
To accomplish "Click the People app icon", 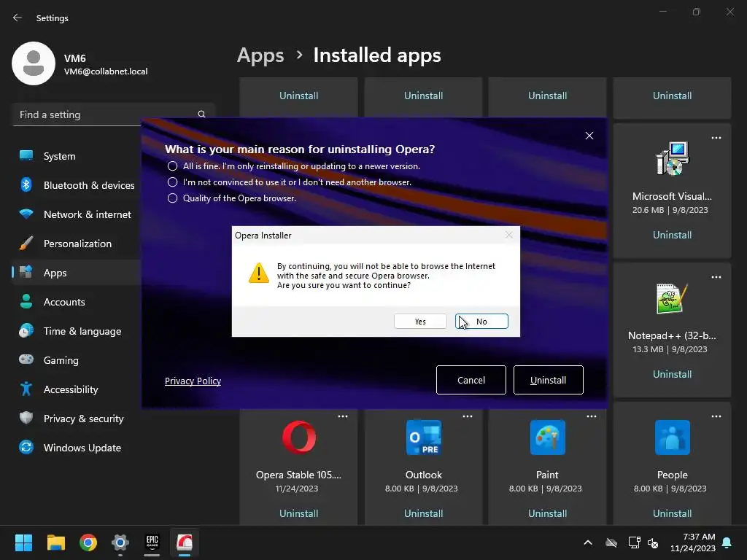I will point(672,437).
